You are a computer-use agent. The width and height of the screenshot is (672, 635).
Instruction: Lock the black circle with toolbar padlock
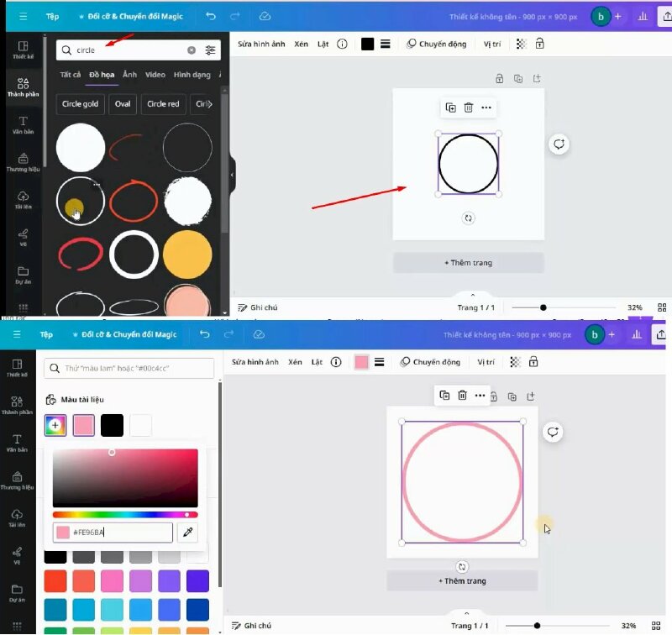point(539,44)
